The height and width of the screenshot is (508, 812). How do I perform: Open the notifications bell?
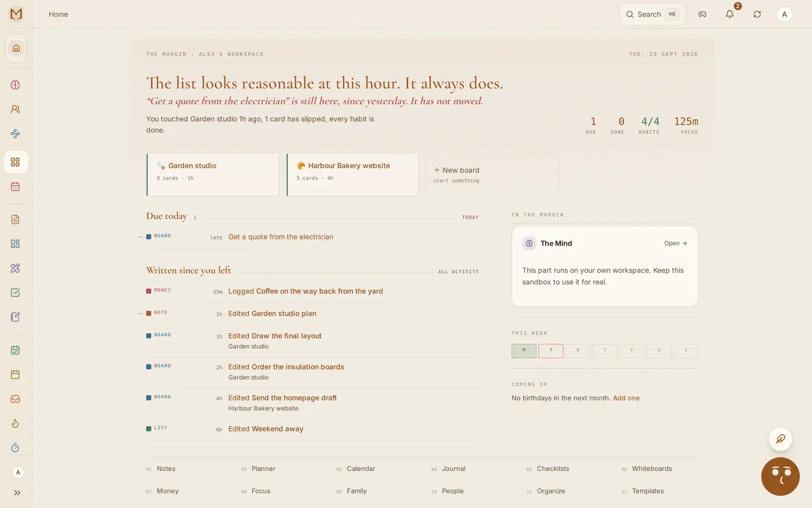pos(730,14)
